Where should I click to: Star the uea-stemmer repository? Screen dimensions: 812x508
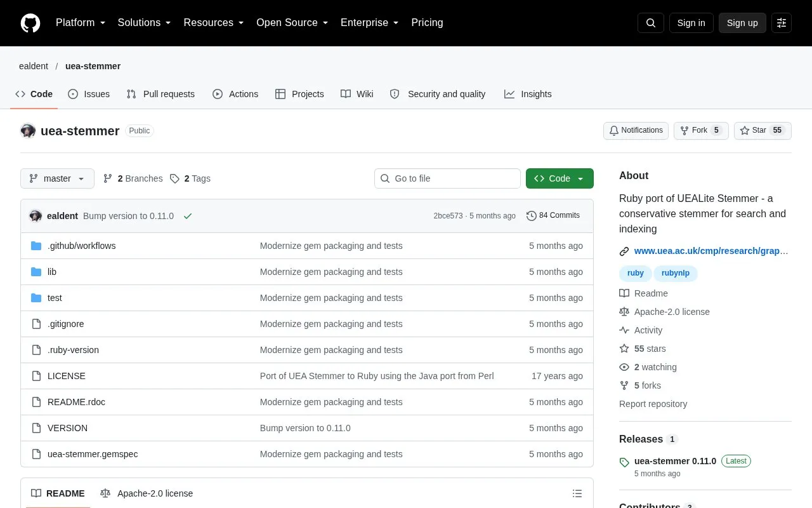pos(763,131)
